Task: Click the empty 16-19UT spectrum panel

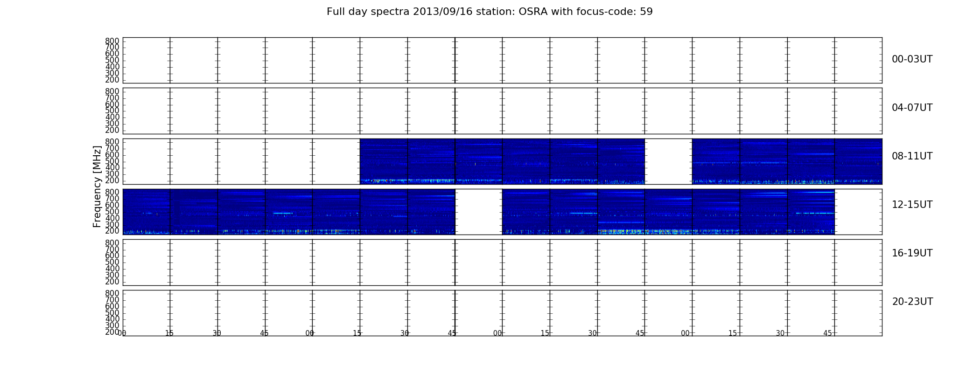Action: pyautogui.click(x=502, y=262)
